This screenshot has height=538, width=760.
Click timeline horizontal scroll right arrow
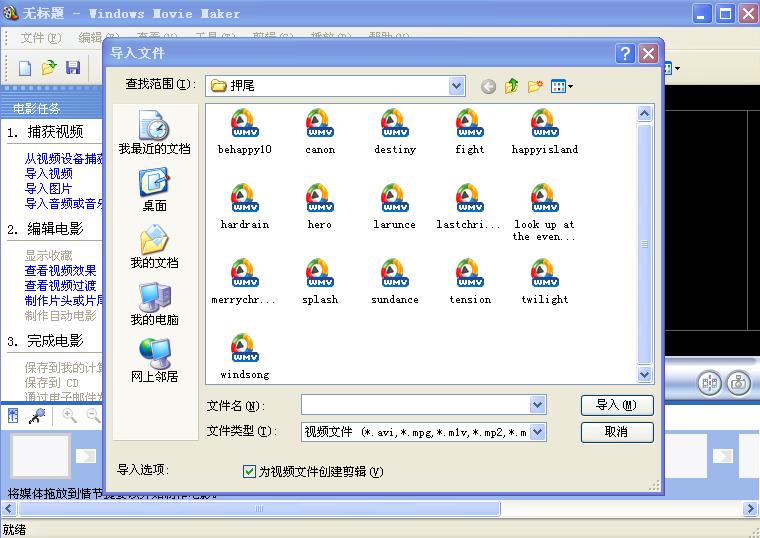tap(750, 508)
